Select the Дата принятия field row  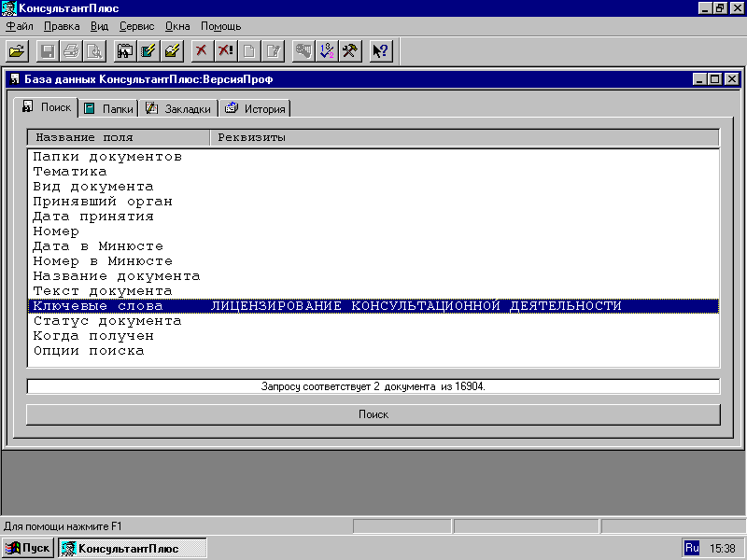[x=373, y=217]
